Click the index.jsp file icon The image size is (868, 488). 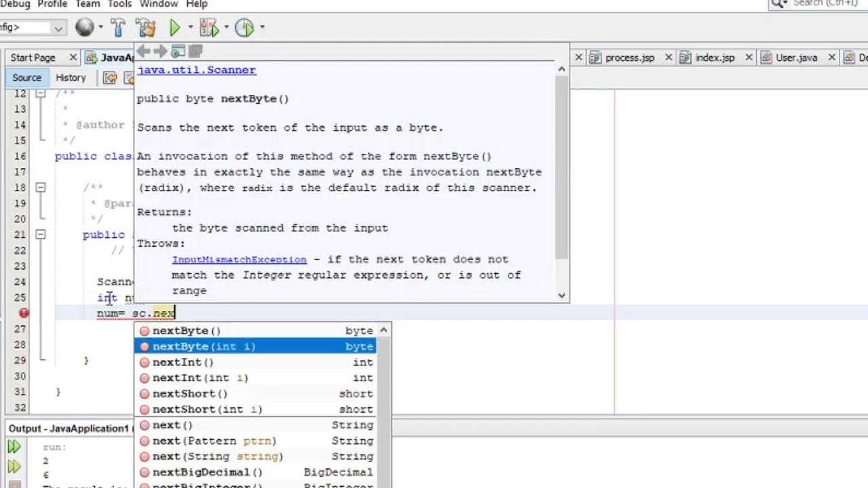685,58
